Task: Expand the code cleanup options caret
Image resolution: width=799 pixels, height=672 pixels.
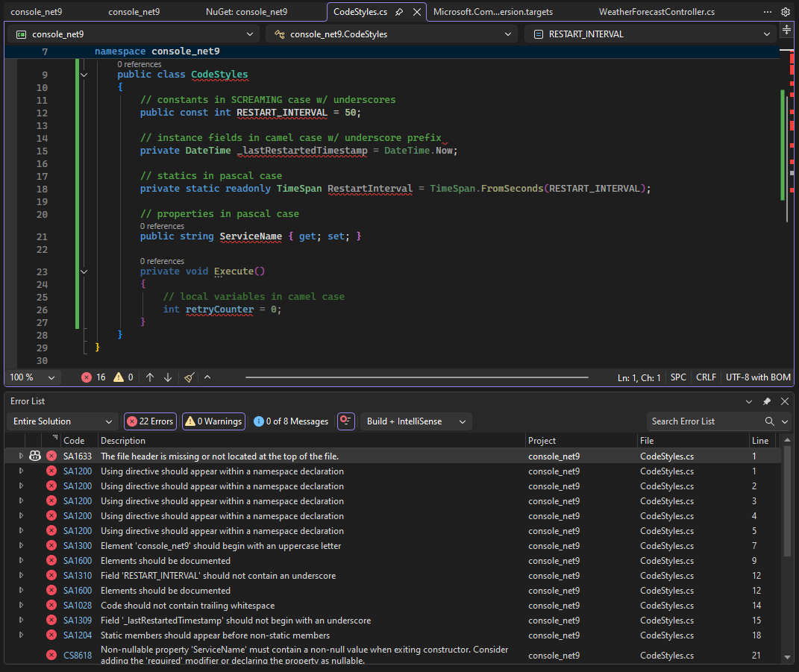Action: click(207, 377)
